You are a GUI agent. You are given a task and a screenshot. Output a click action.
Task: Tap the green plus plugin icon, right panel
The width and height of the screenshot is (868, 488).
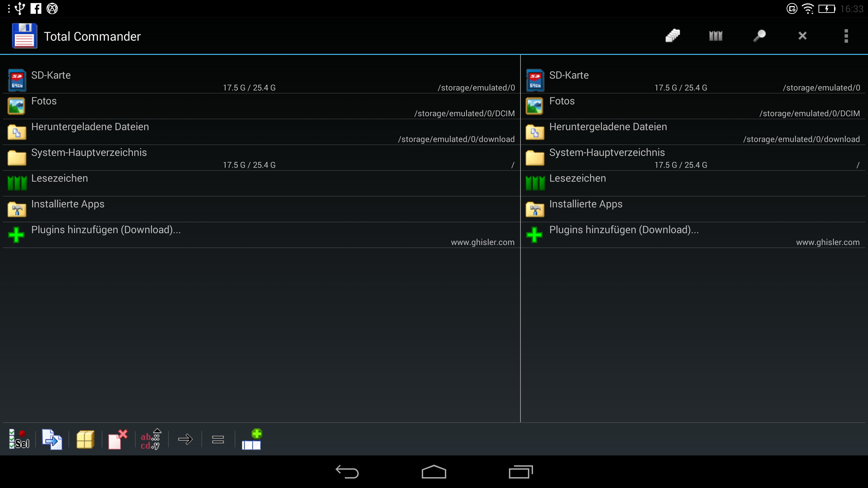coord(534,235)
